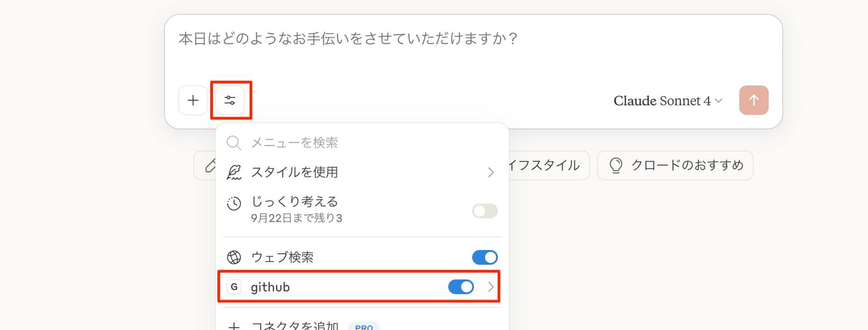This screenshot has width=868, height=330.
Task: Click the plus attachment button
Action: (x=193, y=100)
